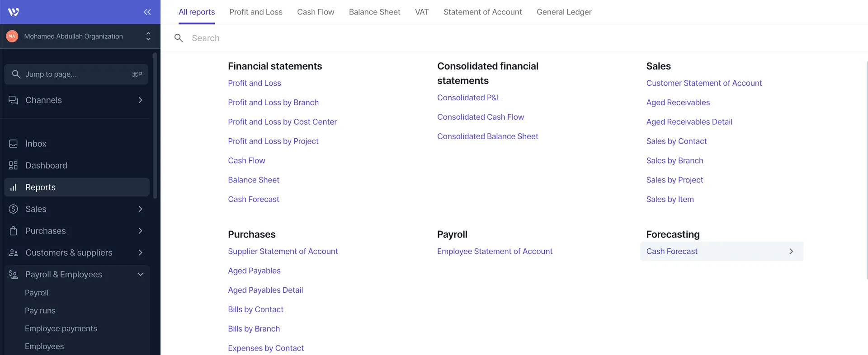Switch to the Balance Sheet tab
Viewport: 868px width, 355px height.
pyautogui.click(x=374, y=12)
